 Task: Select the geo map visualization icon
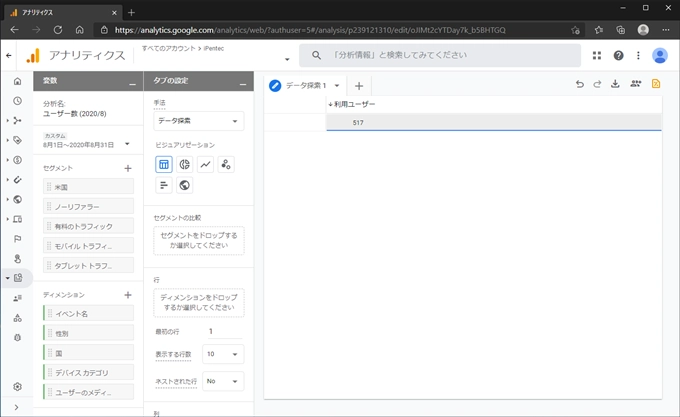tap(184, 185)
